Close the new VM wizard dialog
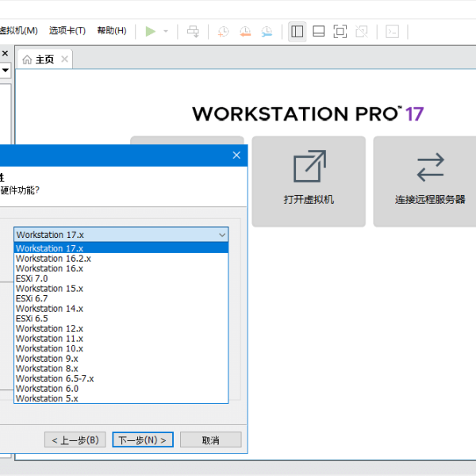The height and width of the screenshot is (476, 476). [x=236, y=155]
